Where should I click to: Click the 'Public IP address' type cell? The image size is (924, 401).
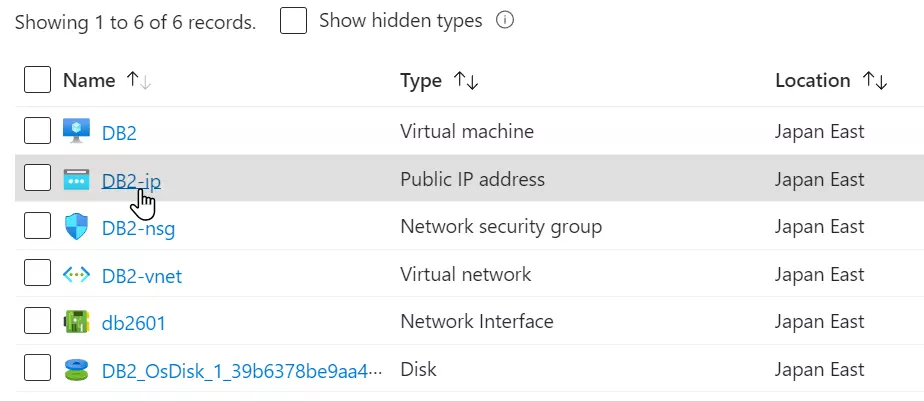pyautogui.click(x=473, y=179)
